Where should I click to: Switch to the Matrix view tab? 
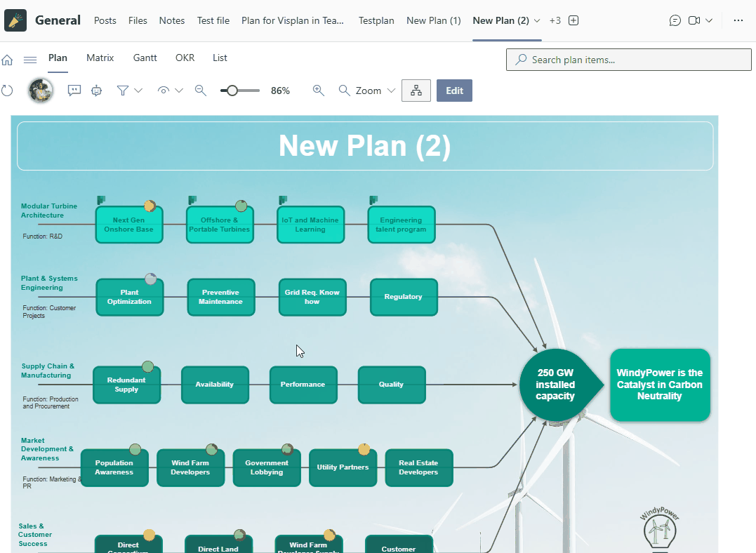[x=100, y=58]
